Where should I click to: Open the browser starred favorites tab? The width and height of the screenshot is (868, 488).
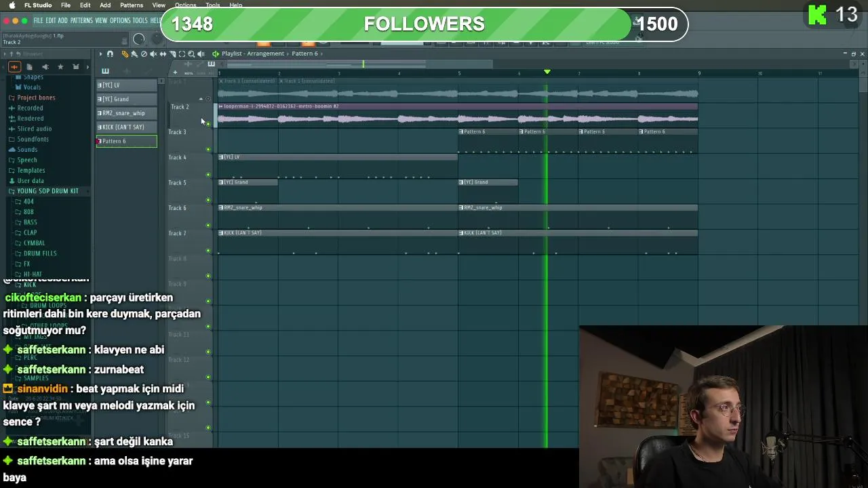pos(60,66)
